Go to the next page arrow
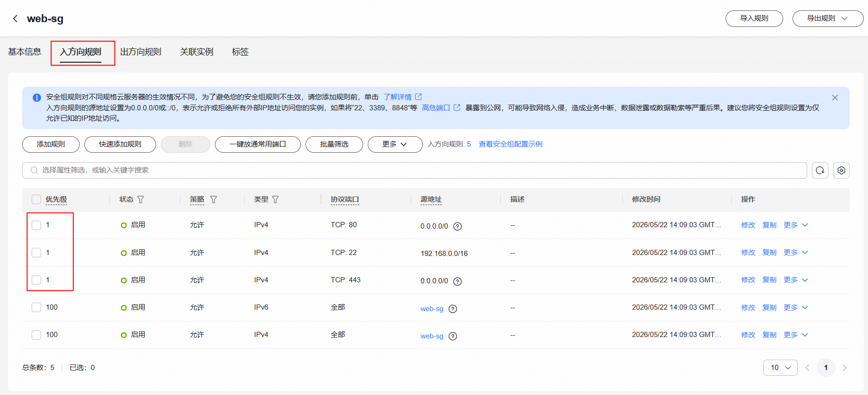This screenshot has width=868, height=395. pyautogui.click(x=844, y=368)
